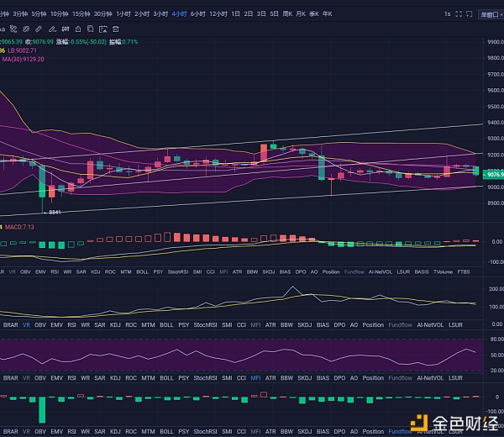This screenshot has width=504, height=437.
Task: Switch to the 3分钟 timeframe
Action: (x=20, y=14)
